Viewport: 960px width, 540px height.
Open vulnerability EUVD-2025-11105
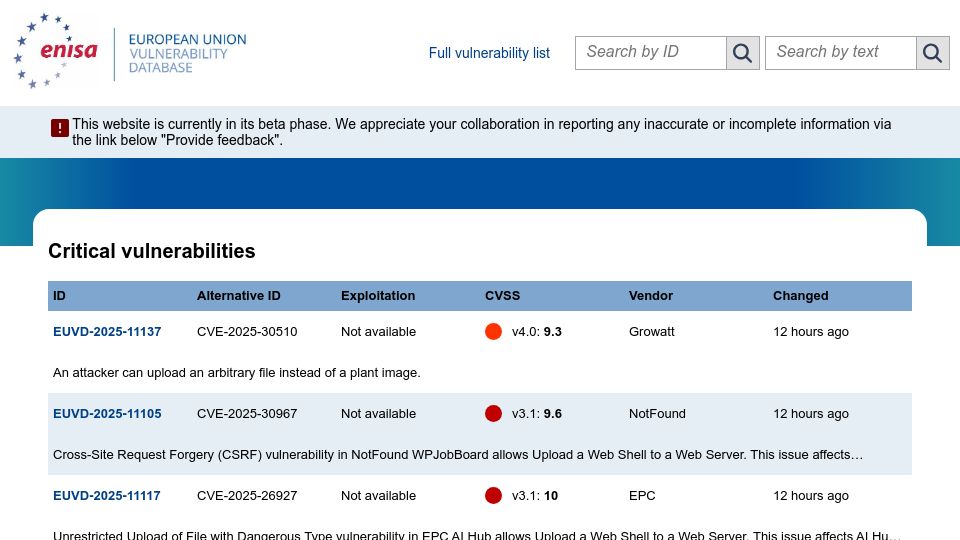[107, 414]
